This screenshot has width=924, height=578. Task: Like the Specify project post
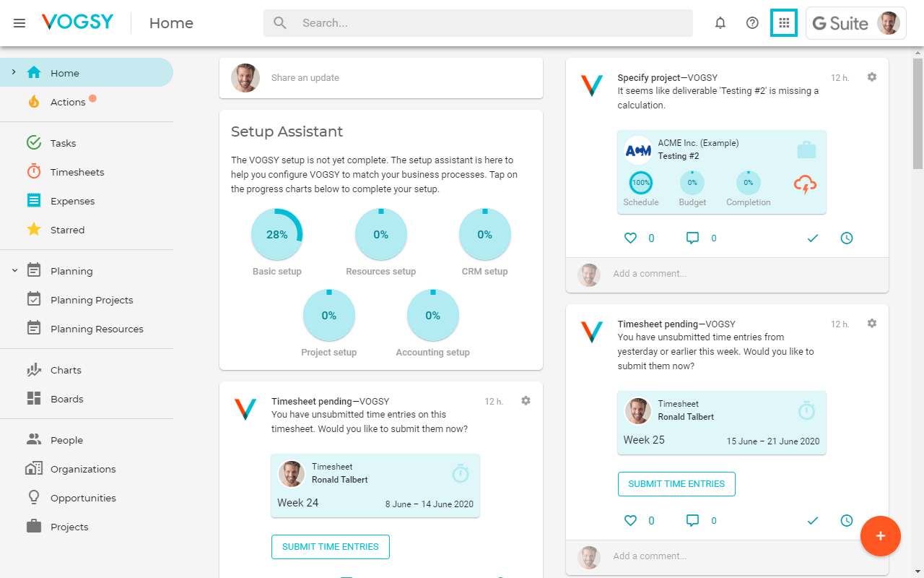(630, 238)
